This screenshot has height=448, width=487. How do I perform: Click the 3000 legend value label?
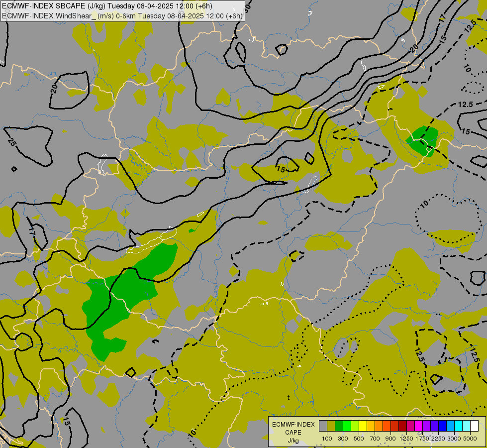coord(454,439)
